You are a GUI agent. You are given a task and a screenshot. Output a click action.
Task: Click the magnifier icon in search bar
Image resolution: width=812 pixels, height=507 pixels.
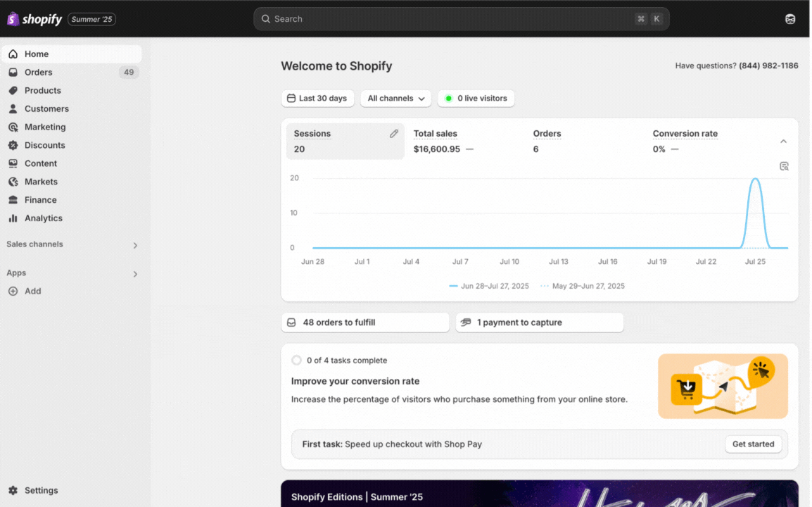click(x=266, y=19)
